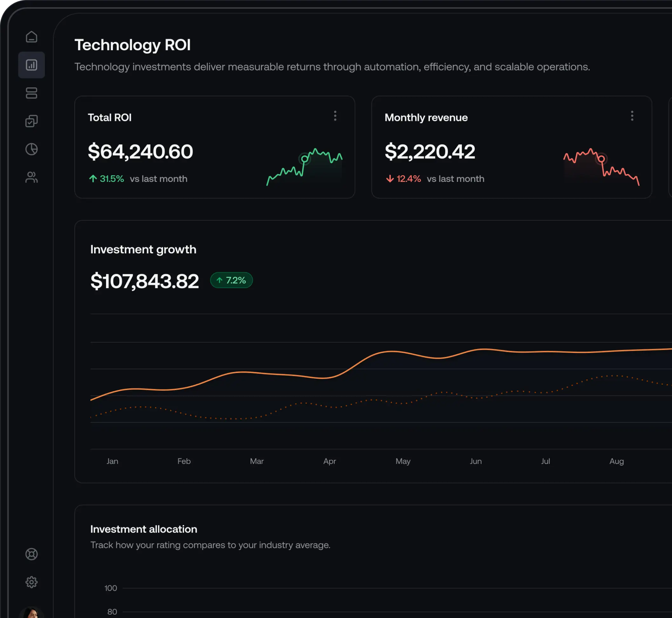
Task: Open the pie chart reports icon
Action: pyautogui.click(x=31, y=149)
